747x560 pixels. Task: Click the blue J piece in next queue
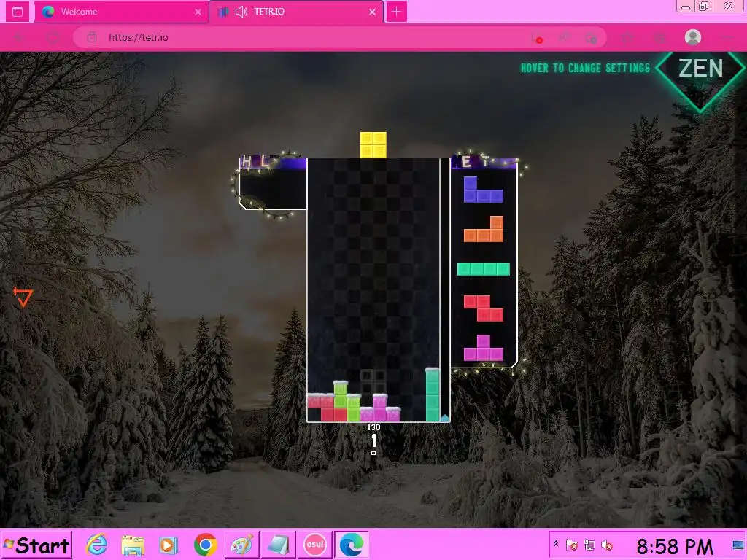[483, 190]
